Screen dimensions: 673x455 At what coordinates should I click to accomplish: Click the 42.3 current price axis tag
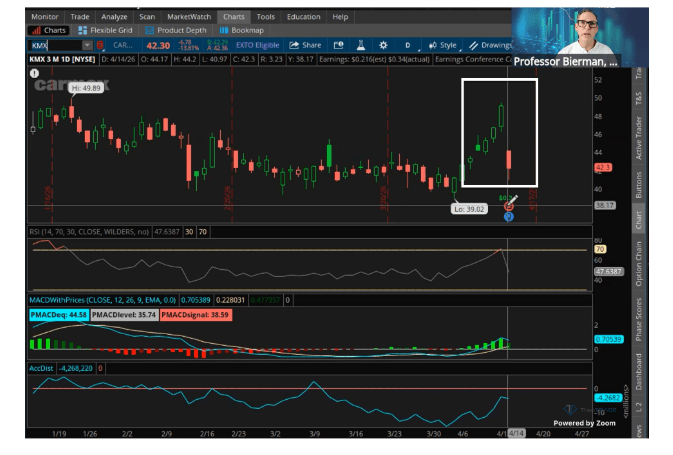pyautogui.click(x=603, y=167)
